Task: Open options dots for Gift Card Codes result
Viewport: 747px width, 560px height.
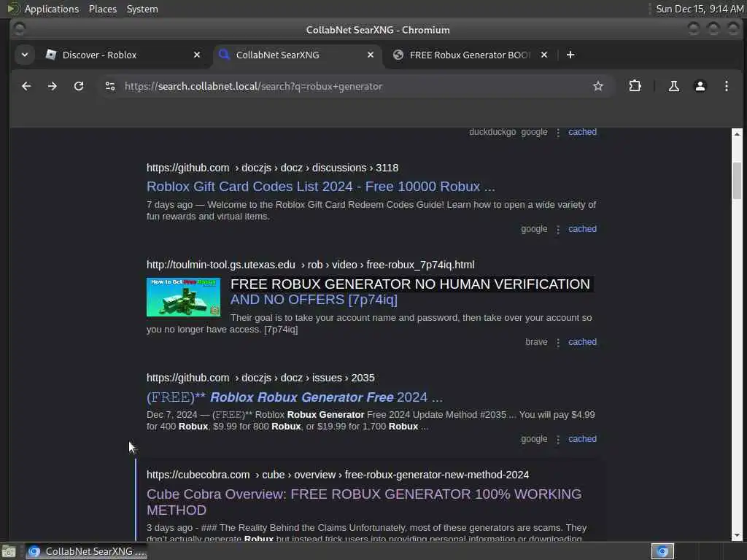Action: pyautogui.click(x=558, y=230)
